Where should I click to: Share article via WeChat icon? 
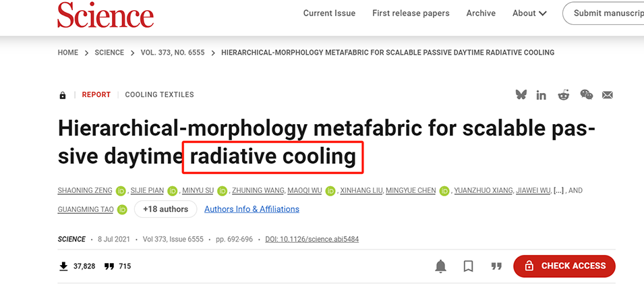[x=587, y=95]
